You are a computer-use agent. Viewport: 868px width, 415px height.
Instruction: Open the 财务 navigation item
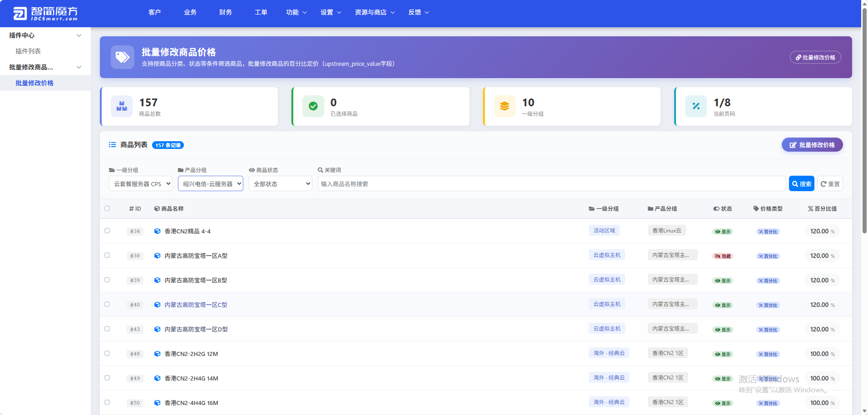[x=226, y=12]
